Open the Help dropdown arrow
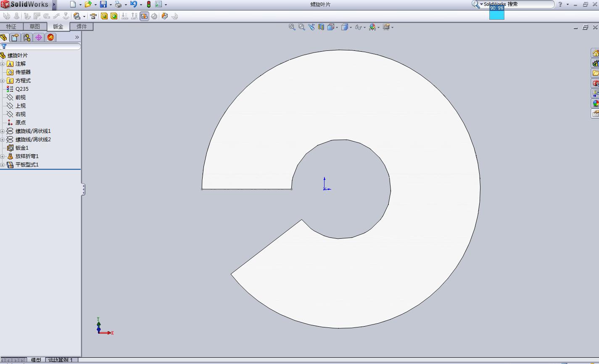Viewport: 599px width, 364px height. 567,5
